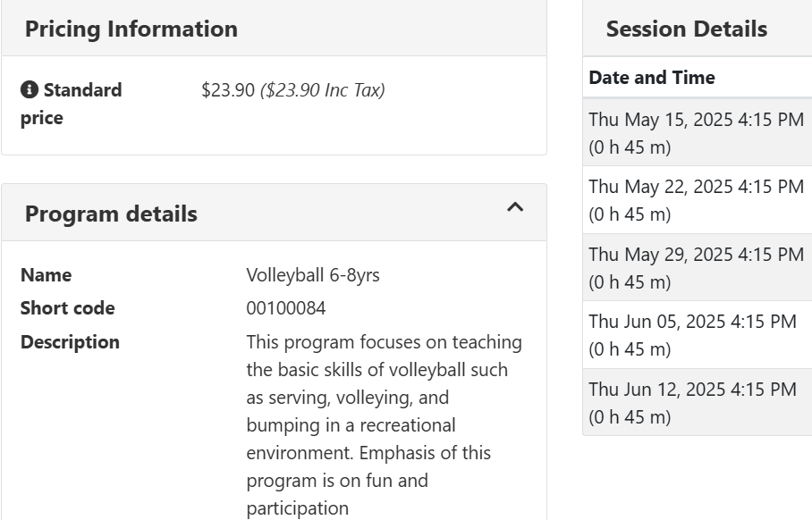This screenshot has height=520, width=812.
Task: Collapse the Program details section chevron
Action: pos(515,208)
